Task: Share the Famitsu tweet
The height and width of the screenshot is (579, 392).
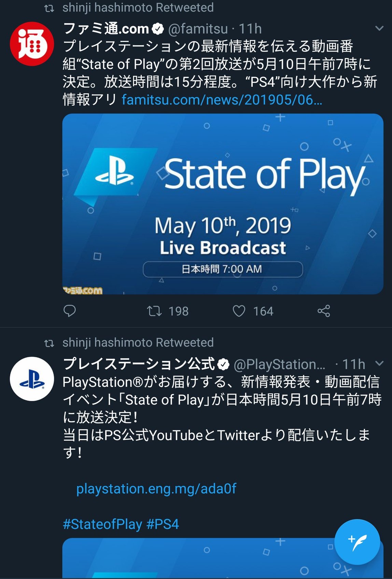Action: pos(324,311)
